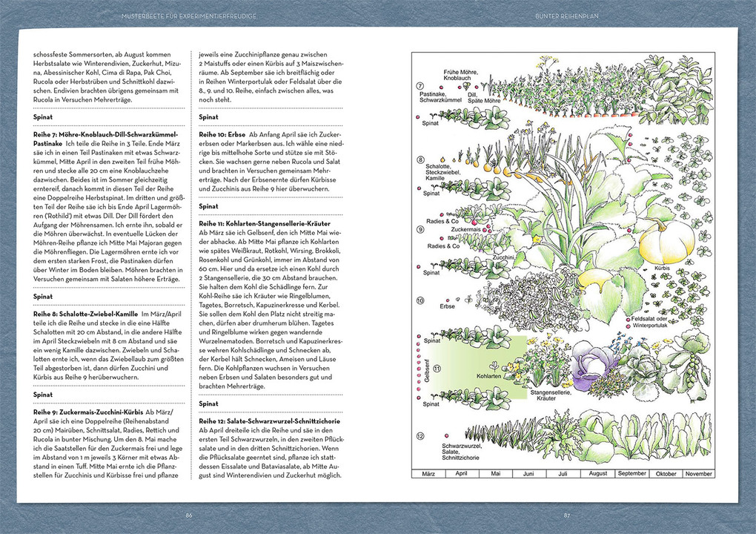Click the large yellow pumpkin illustration
This screenshot has width=756, height=534.
click(666, 242)
